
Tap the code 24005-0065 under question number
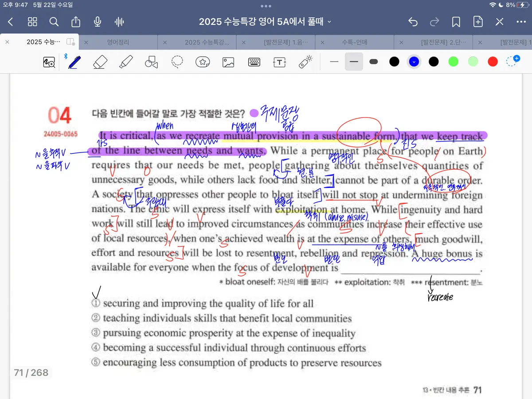[x=60, y=134]
